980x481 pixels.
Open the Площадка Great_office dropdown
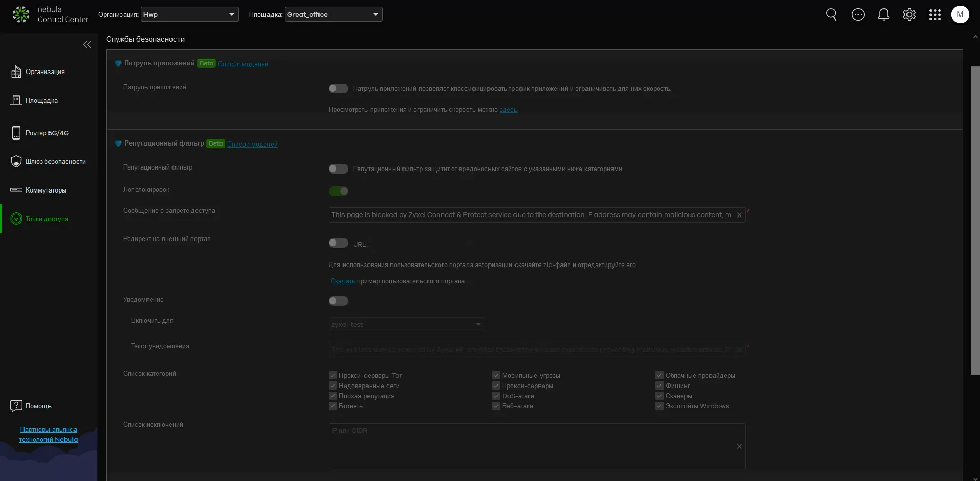pos(334,14)
